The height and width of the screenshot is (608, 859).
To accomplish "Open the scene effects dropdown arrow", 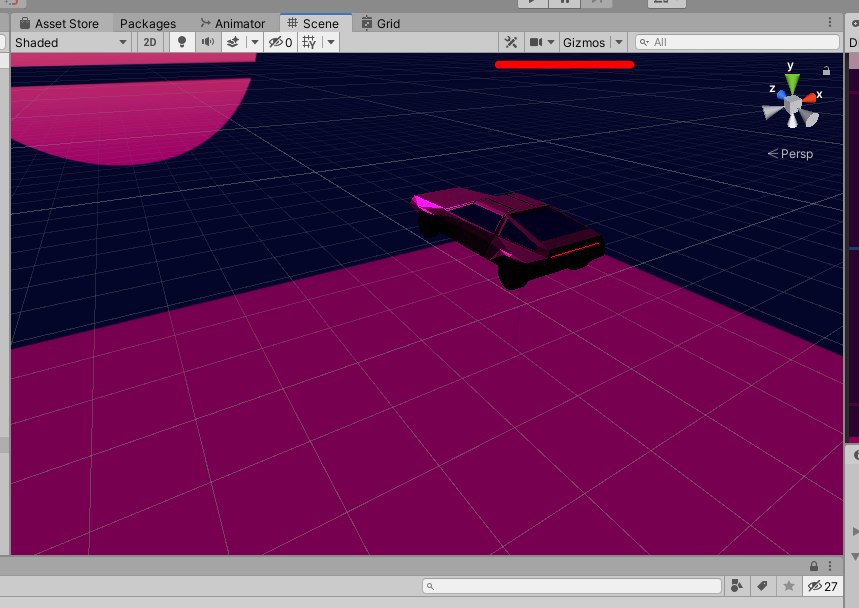I will 254,42.
